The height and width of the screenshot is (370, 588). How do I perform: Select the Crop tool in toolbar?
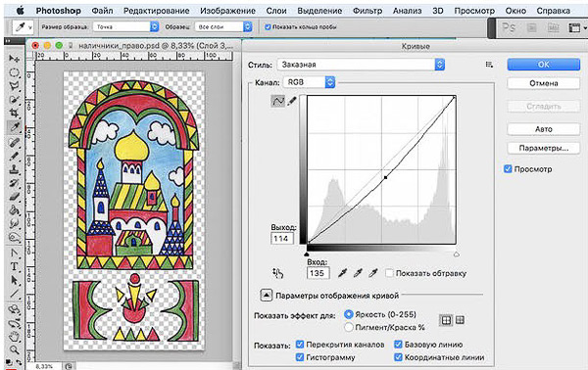[x=14, y=113]
